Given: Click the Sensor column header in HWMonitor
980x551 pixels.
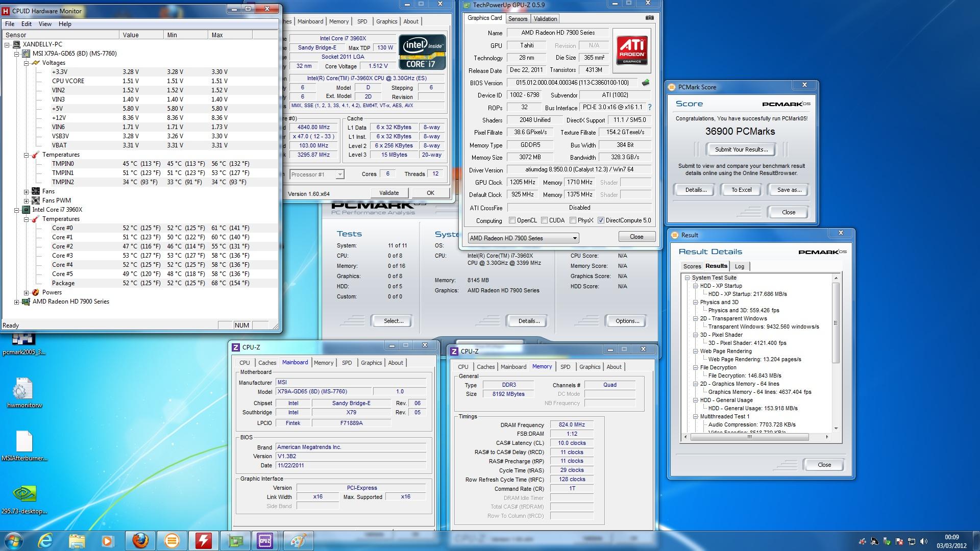Looking at the screenshot, I should click(61, 35).
